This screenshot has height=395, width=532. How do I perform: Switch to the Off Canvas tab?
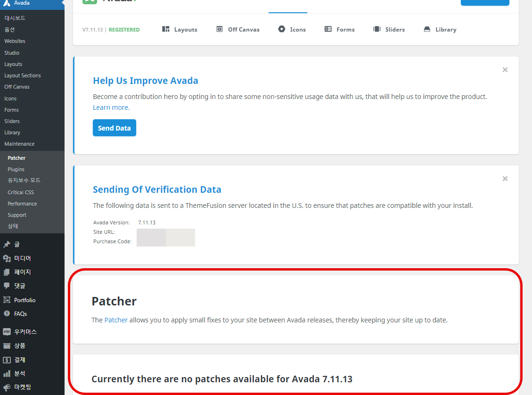coord(238,30)
